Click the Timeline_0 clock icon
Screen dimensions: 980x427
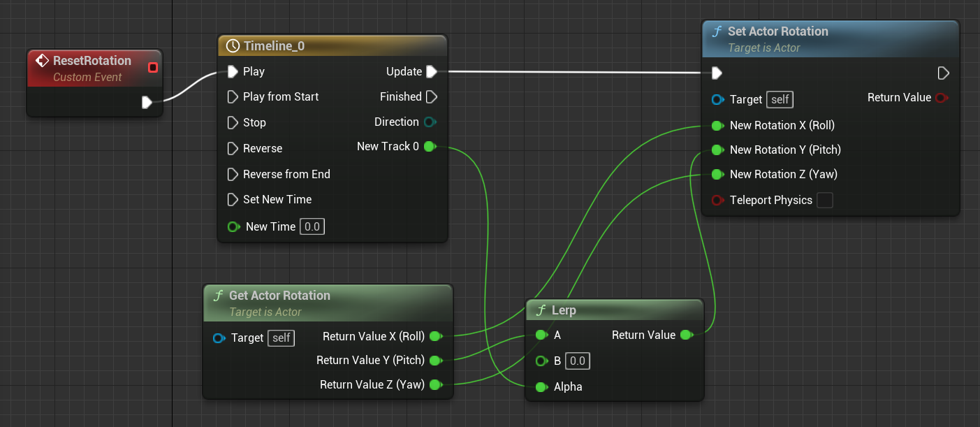click(233, 46)
